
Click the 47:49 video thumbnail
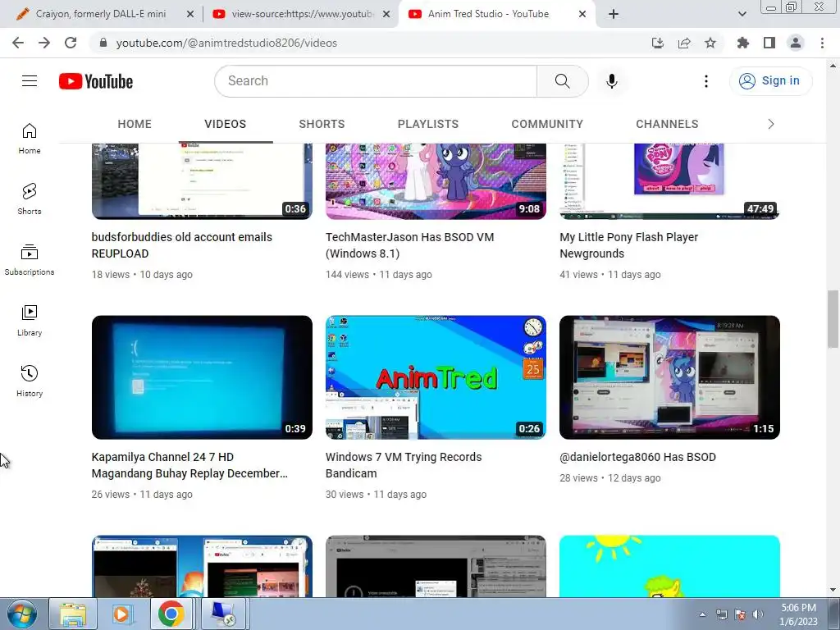(x=669, y=181)
